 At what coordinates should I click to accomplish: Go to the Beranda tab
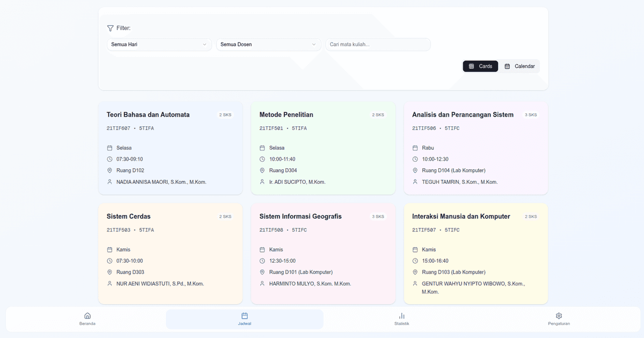[x=87, y=319]
